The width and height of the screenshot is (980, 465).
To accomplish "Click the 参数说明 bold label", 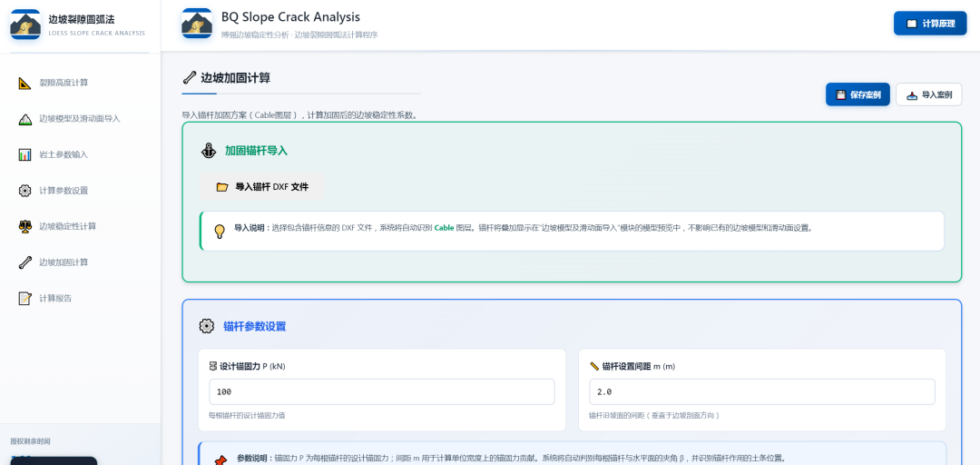I will (x=255, y=458).
